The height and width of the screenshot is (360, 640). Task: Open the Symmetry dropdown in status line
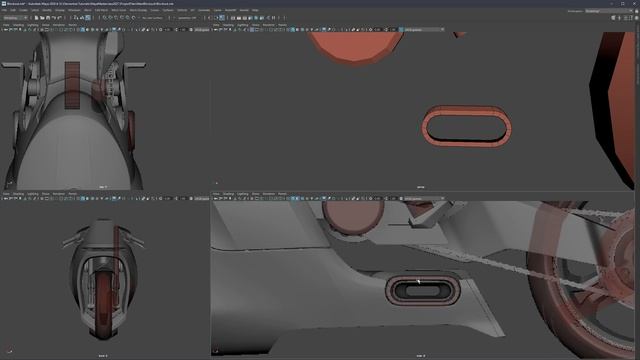(188, 18)
